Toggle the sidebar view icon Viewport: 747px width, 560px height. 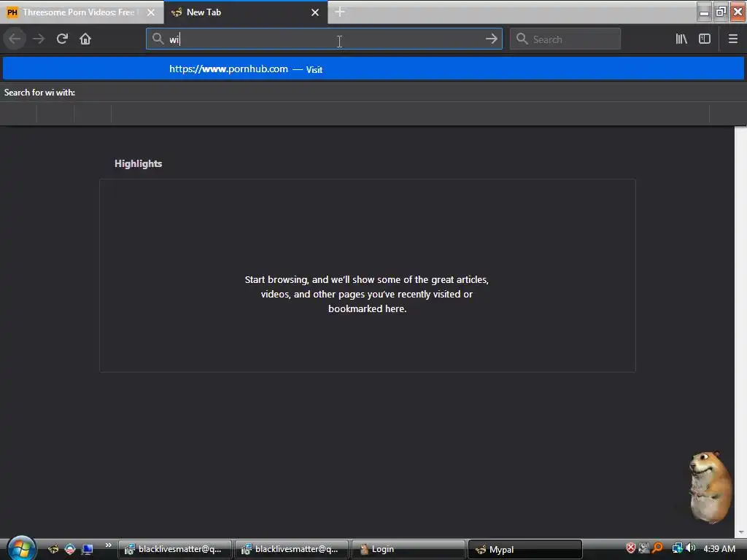(x=705, y=39)
